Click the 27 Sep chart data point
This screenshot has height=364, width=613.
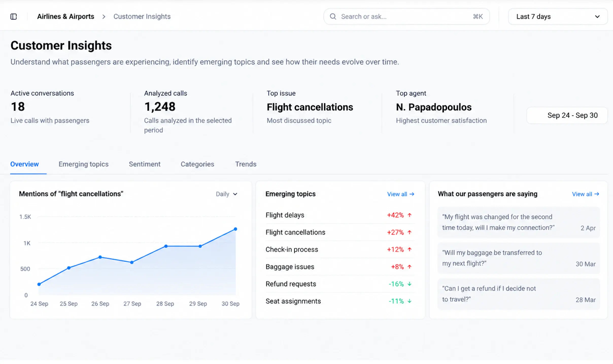pos(132,262)
